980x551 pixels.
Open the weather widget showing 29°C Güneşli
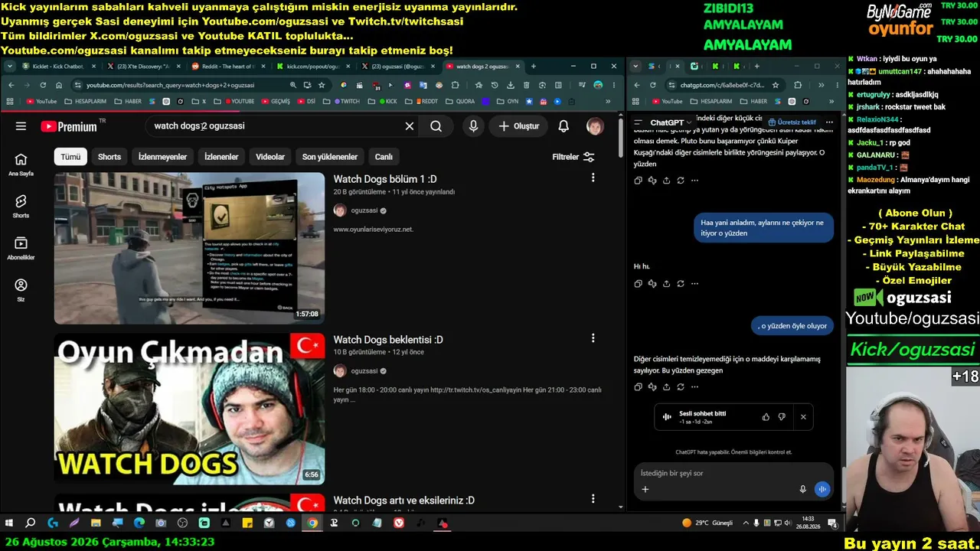point(707,523)
